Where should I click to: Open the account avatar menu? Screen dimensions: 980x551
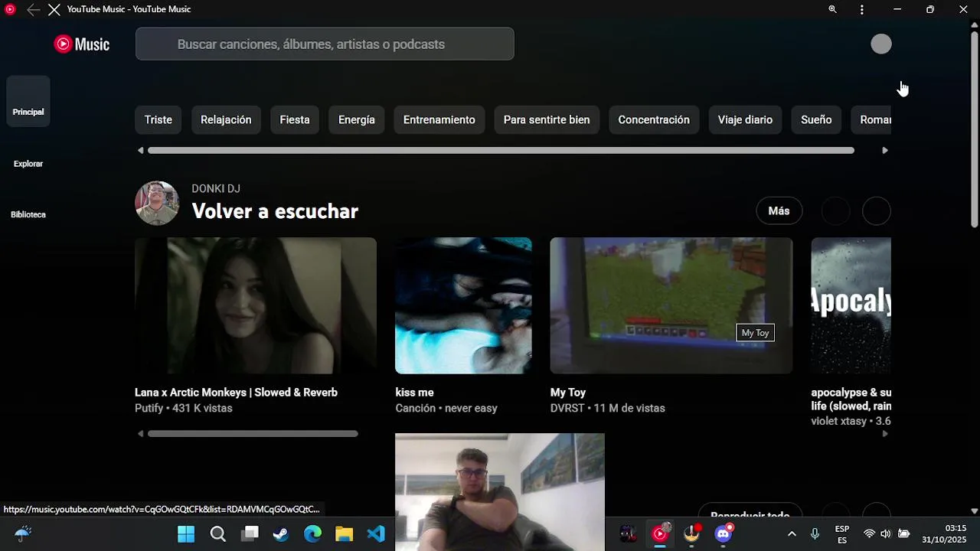881,44
